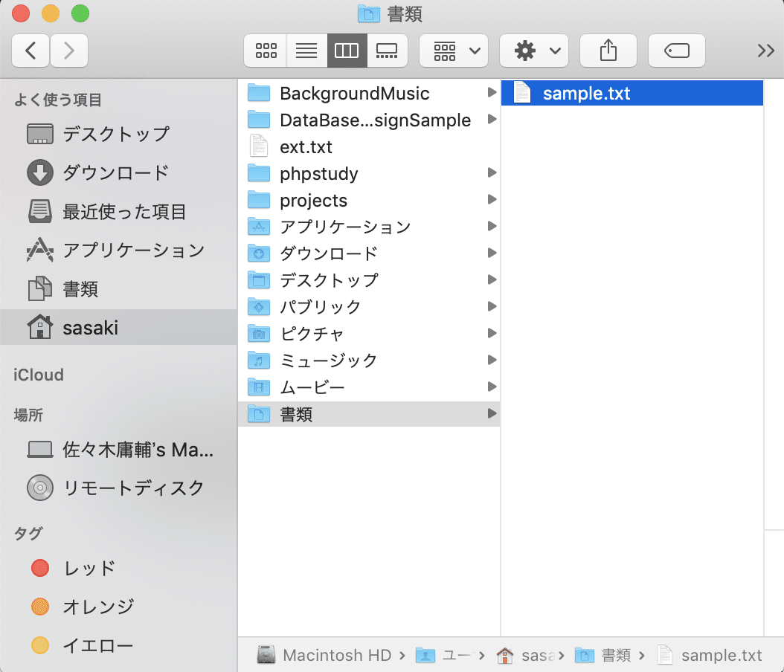Select the ピクチャ folder

click(x=369, y=334)
